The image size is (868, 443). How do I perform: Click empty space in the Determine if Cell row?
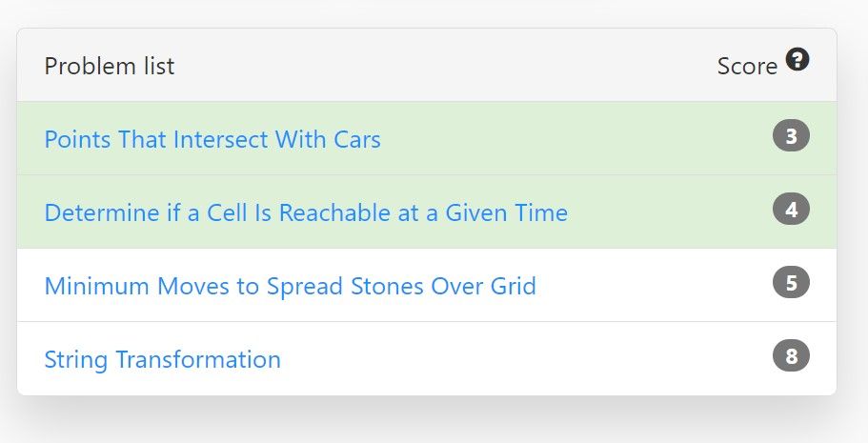coord(670,212)
